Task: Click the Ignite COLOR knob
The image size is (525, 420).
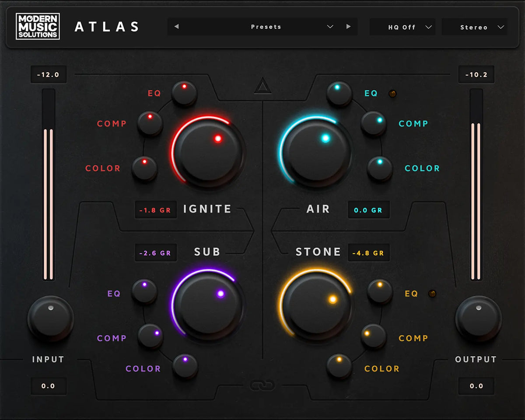Action: click(144, 168)
